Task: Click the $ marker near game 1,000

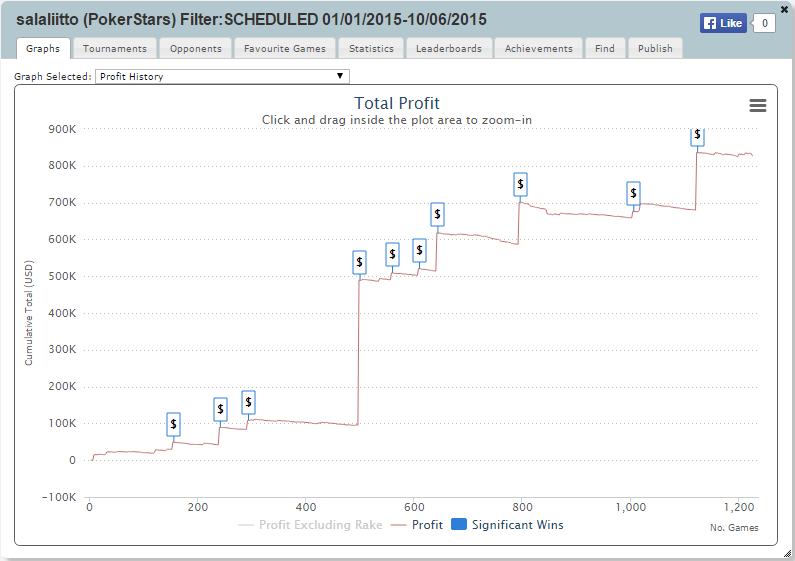Action: (633, 193)
